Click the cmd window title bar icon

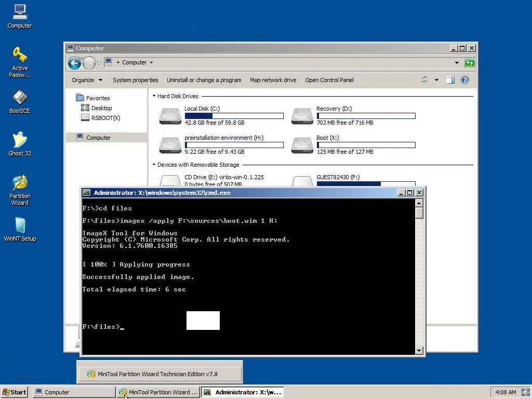pos(87,193)
